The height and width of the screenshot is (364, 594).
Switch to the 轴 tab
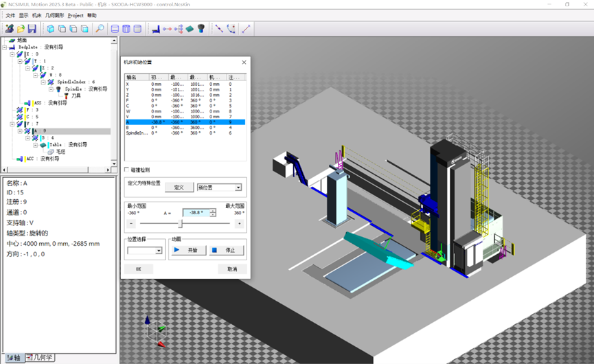(14, 357)
